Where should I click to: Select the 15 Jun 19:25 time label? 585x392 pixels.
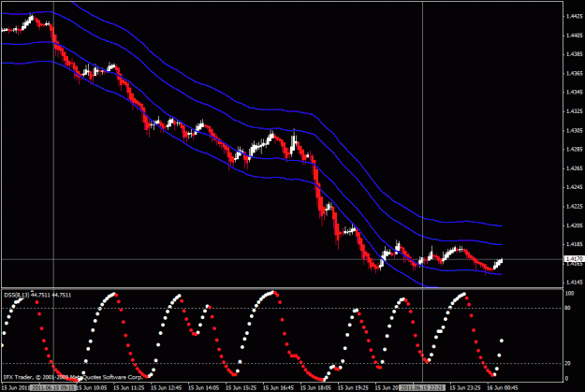pos(353,388)
